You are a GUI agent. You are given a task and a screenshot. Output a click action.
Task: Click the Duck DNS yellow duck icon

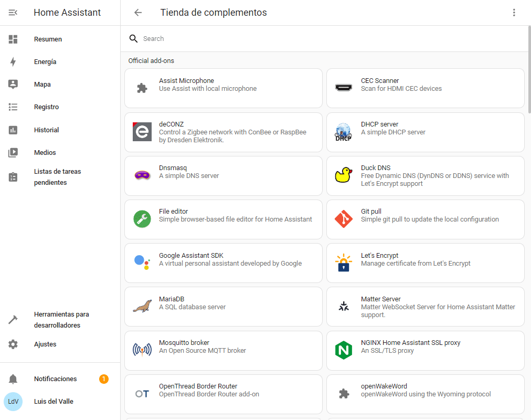343,175
